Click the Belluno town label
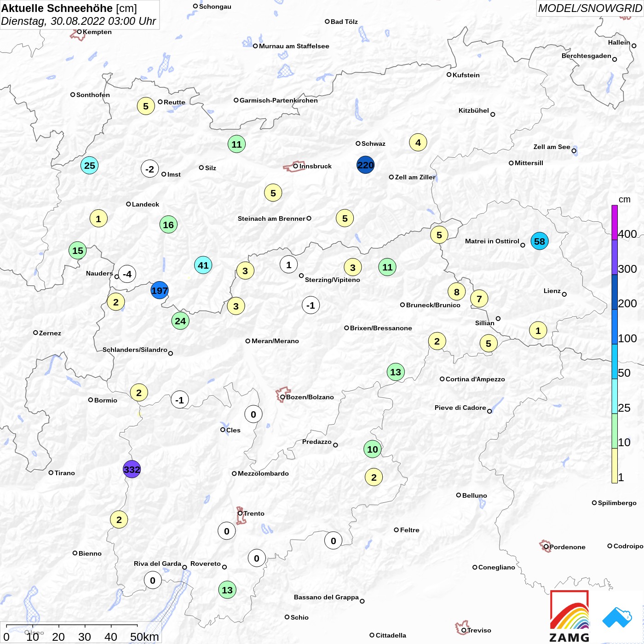Screen dimensions: 644x644 474,495
